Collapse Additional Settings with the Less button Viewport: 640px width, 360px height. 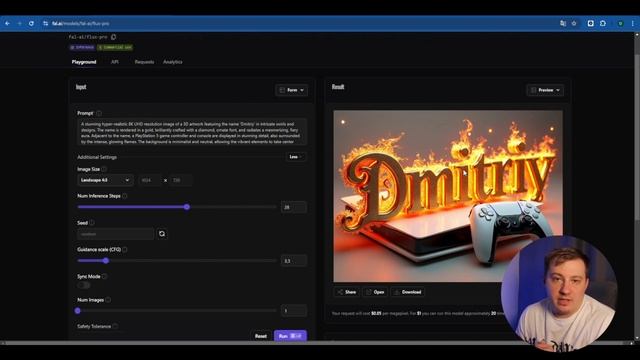click(296, 157)
